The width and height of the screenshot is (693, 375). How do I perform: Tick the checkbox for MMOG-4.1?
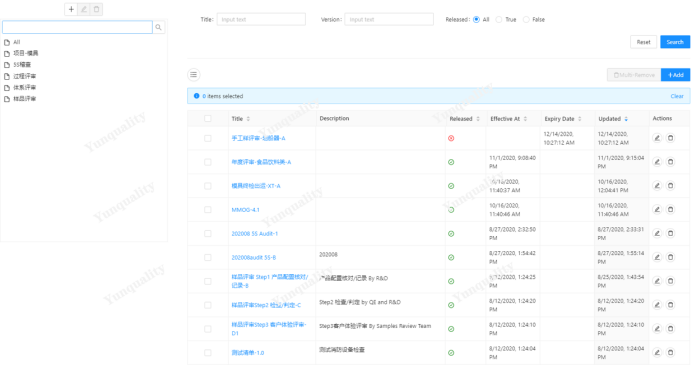point(208,210)
